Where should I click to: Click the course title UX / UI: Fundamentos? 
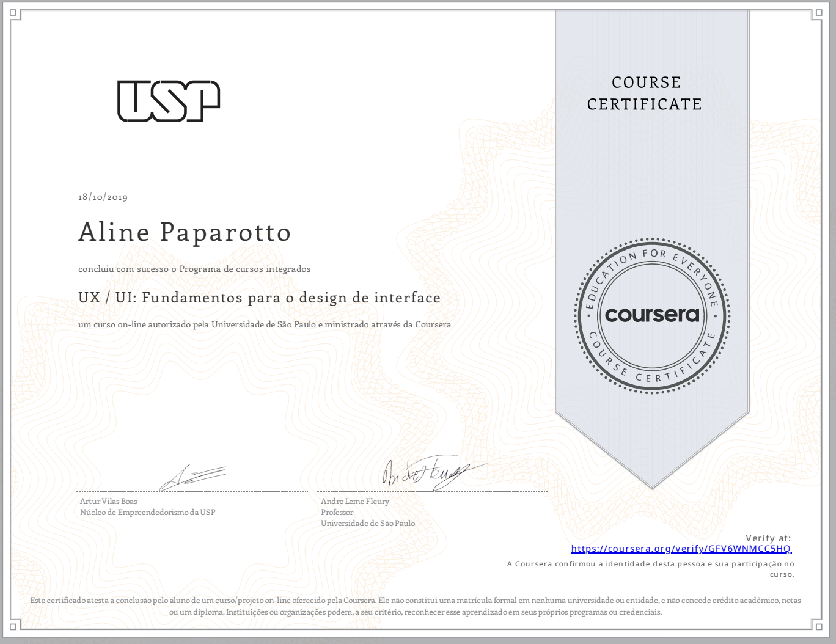259,298
